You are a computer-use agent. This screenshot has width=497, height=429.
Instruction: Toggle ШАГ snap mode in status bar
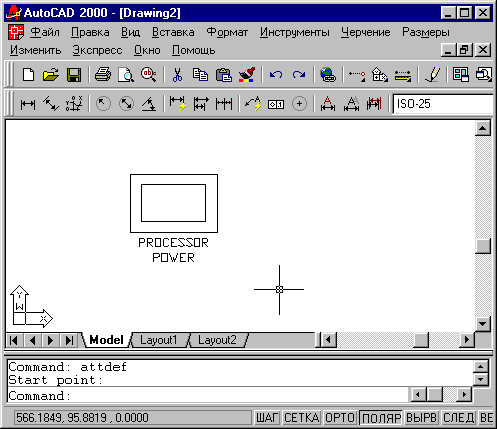pyautogui.click(x=267, y=418)
